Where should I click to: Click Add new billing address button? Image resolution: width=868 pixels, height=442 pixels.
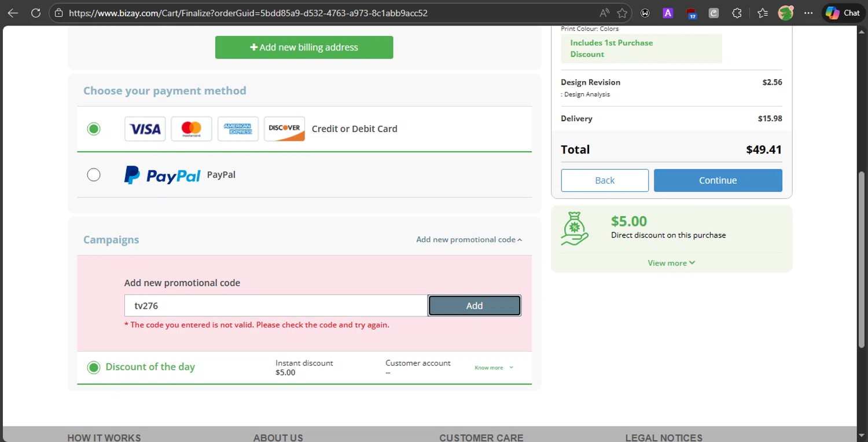click(304, 48)
